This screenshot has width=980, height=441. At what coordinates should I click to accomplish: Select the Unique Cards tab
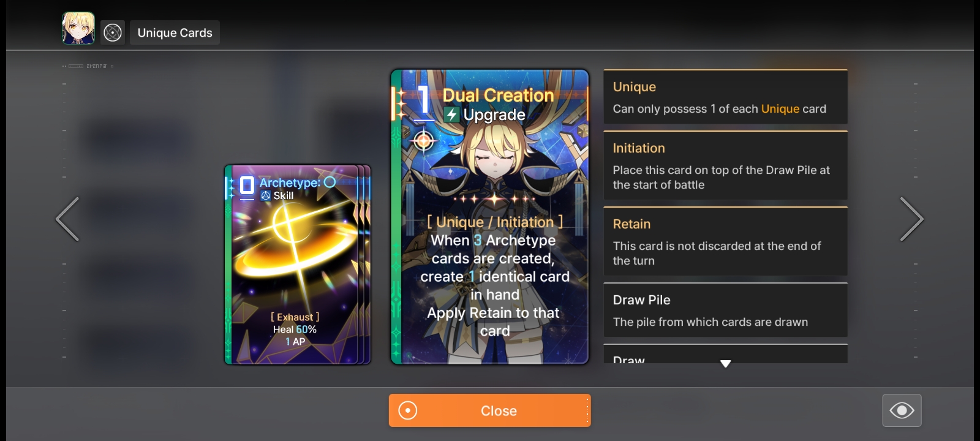tap(175, 32)
